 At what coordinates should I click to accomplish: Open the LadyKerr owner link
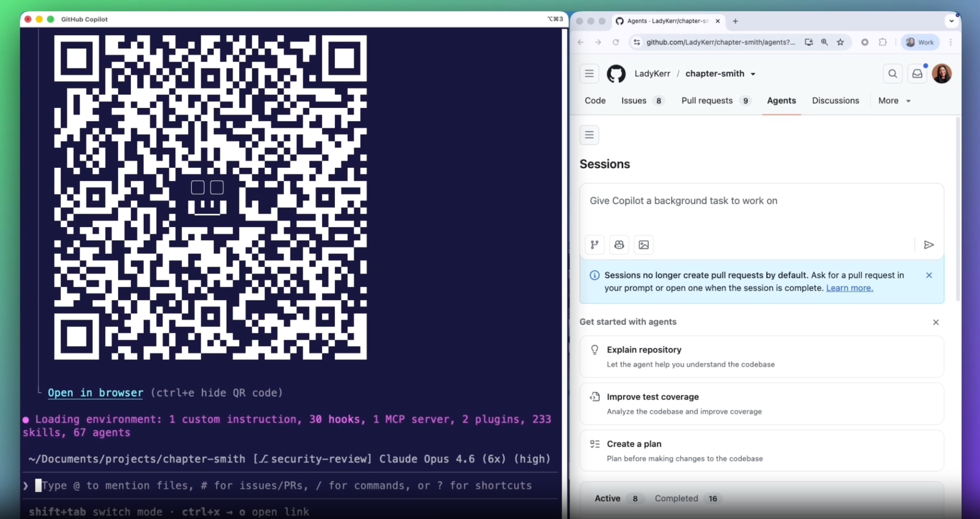652,74
